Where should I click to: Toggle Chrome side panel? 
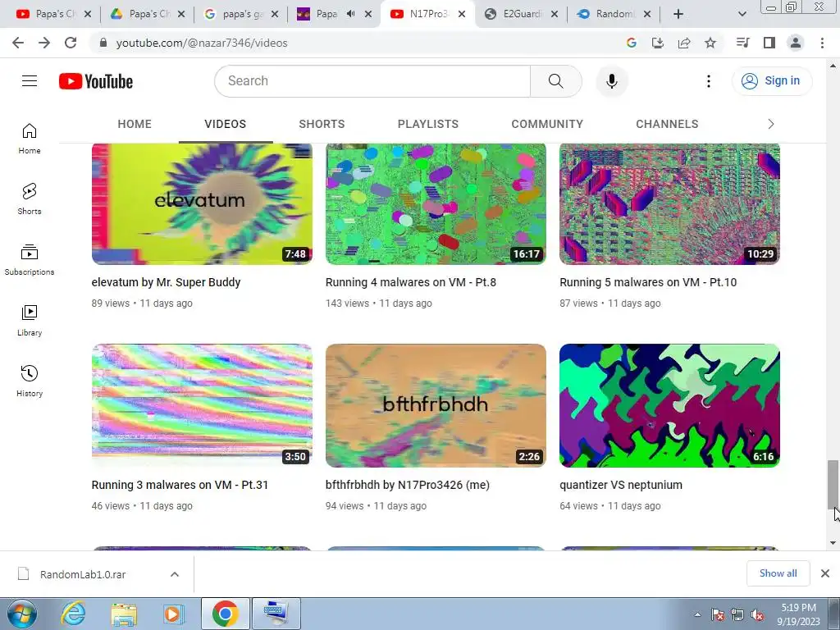(769, 43)
